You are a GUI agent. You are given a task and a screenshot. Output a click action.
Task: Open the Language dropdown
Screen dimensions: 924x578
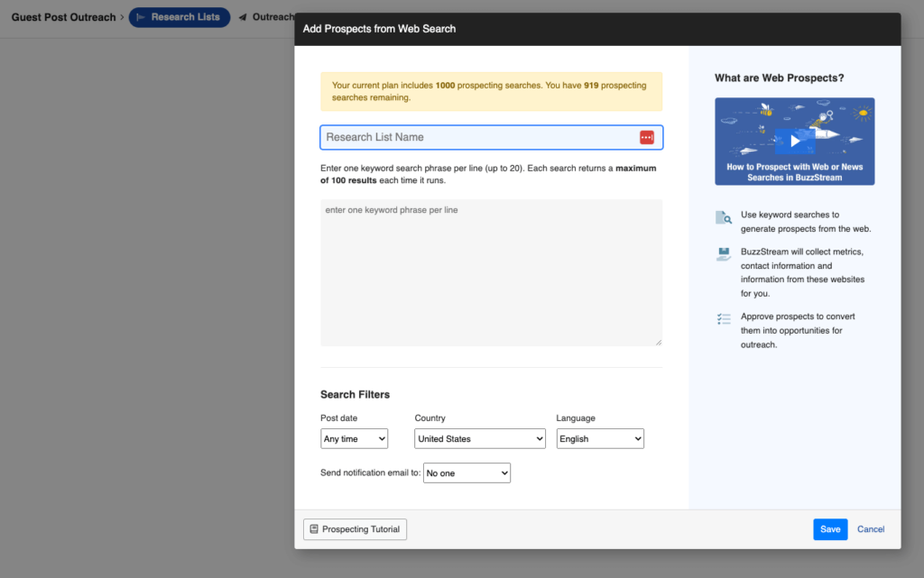(x=600, y=438)
